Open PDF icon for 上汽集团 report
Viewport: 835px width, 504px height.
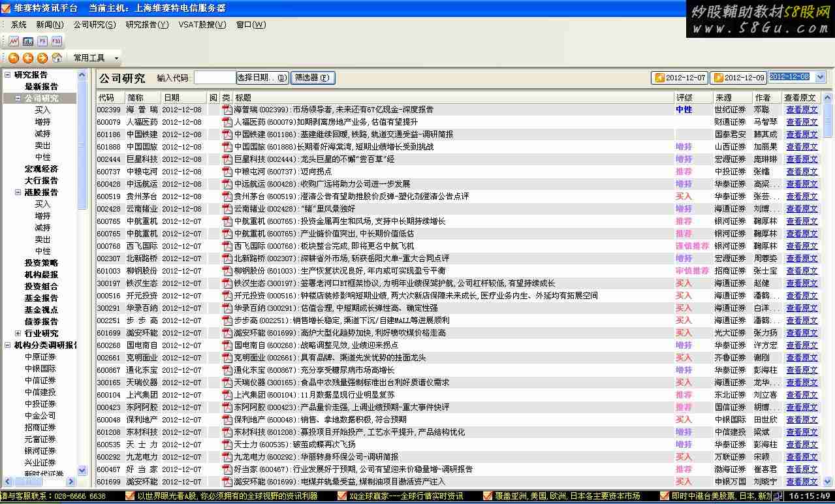(227, 395)
